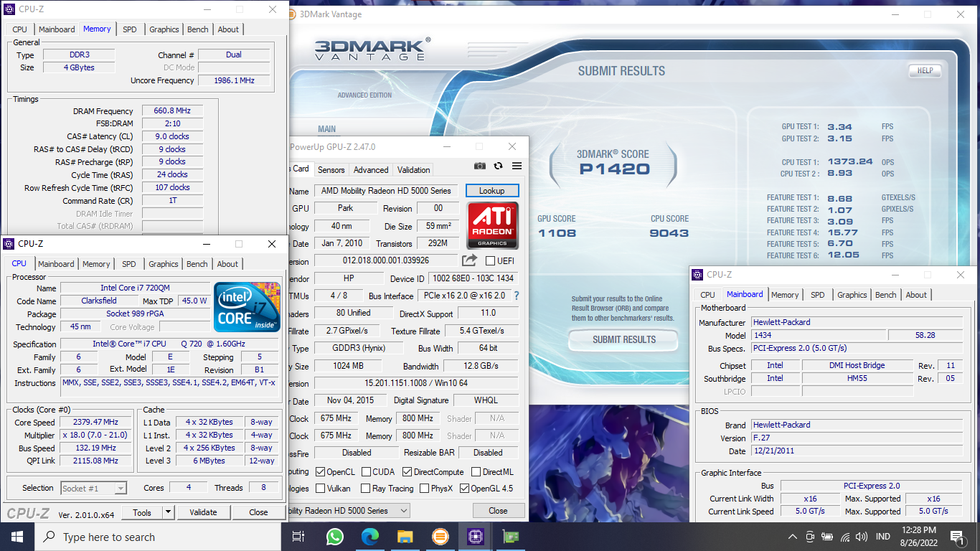This screenshot has width=980, height=551.
Task: Toggle the Ray Tracing checkbox
Action: pos(366,488)
